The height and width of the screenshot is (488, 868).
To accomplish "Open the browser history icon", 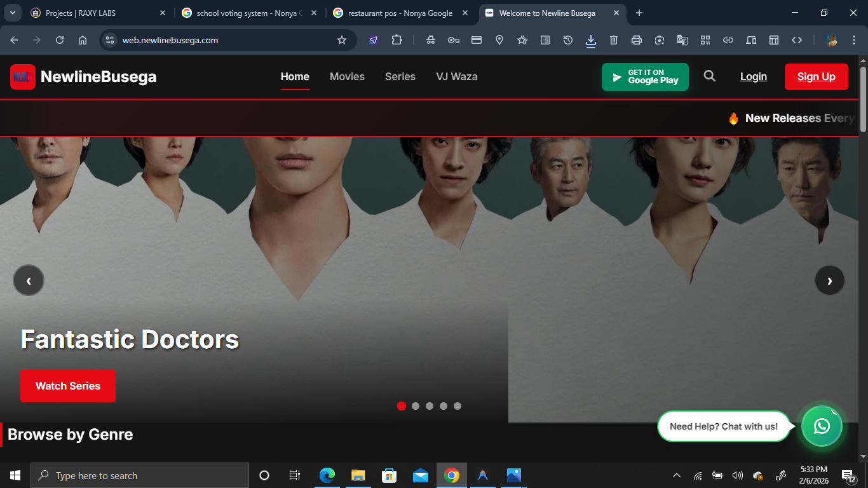I will [x=568, y=40].
